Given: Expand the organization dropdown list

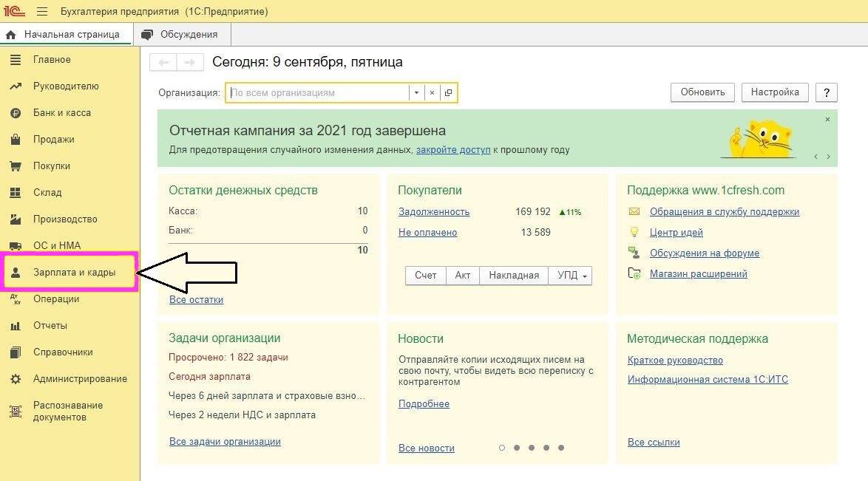Looking at the screenshot, I should 416,93.
